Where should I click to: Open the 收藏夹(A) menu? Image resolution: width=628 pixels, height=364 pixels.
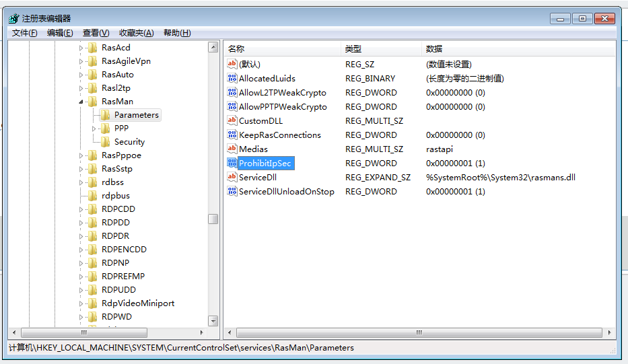[x=136, y=33]
